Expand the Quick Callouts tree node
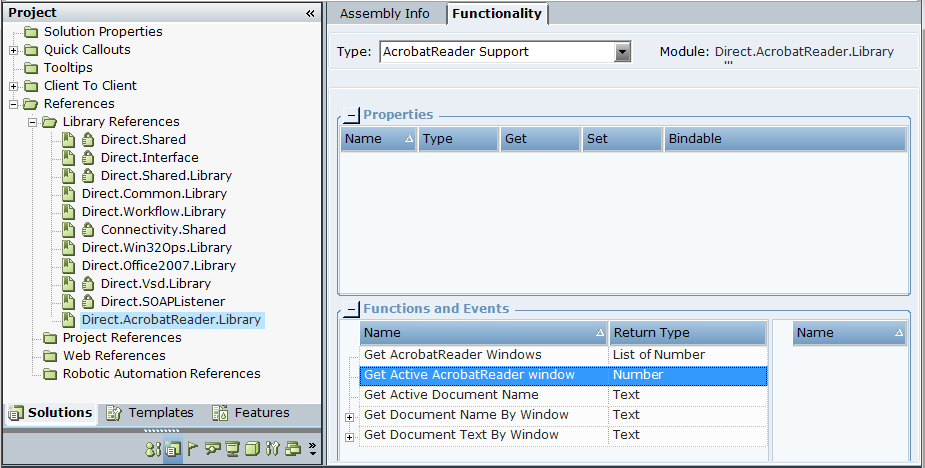This screenshot has height=468, width=925. pyautogui.click(x=13, y=50)
